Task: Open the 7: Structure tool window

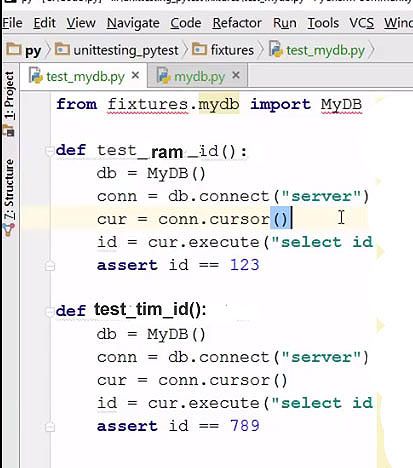Action: point(9,197)
